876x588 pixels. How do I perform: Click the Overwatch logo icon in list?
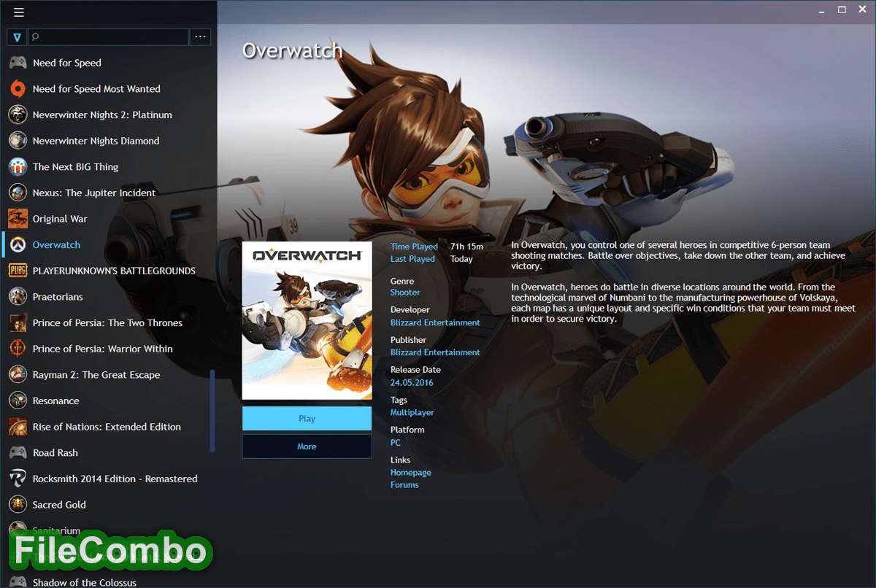(x=18, y=245)
